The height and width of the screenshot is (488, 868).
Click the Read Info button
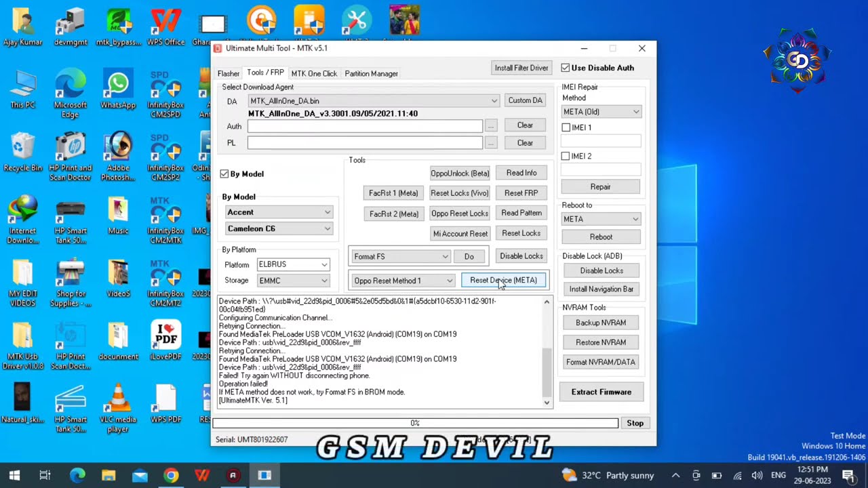point(521,173)
